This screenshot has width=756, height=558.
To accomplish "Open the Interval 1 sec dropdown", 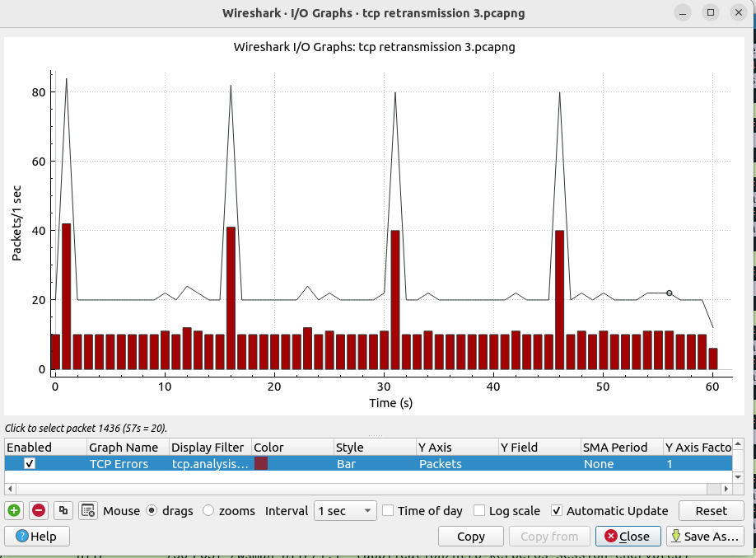I will (x=345, y=511).
